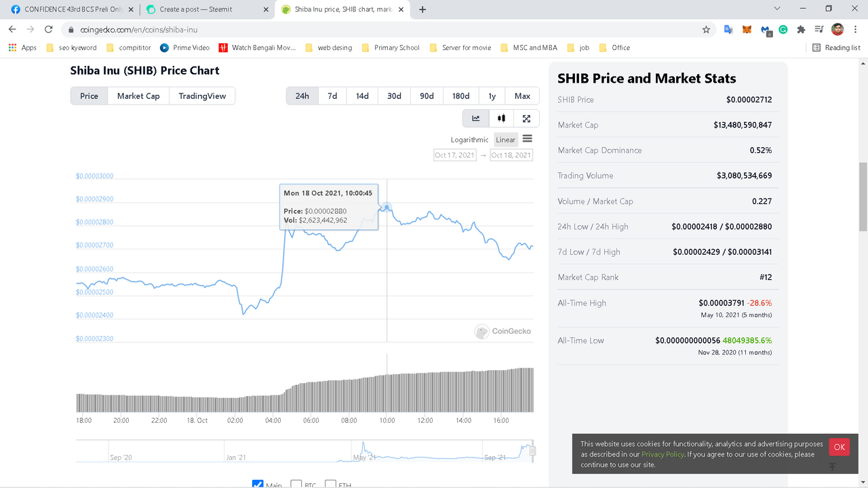Select the 1y time range
The image size is (868, 488).
[x=492, y=96]
